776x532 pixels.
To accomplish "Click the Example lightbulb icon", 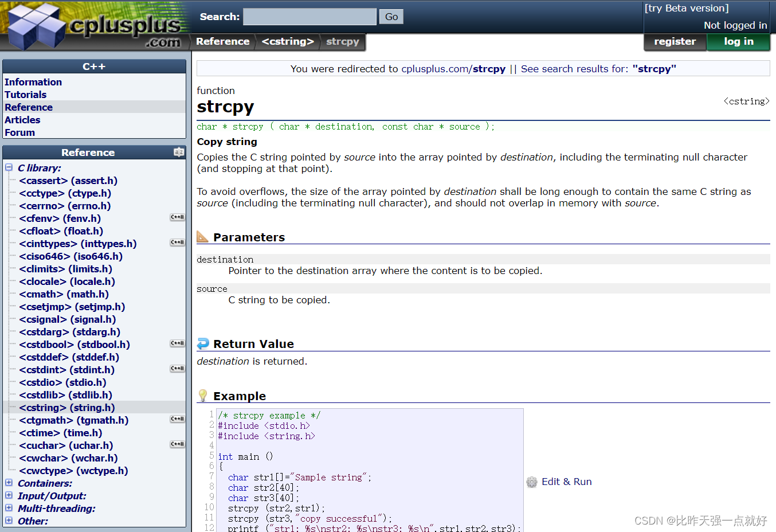I will [x=202, y=396].
